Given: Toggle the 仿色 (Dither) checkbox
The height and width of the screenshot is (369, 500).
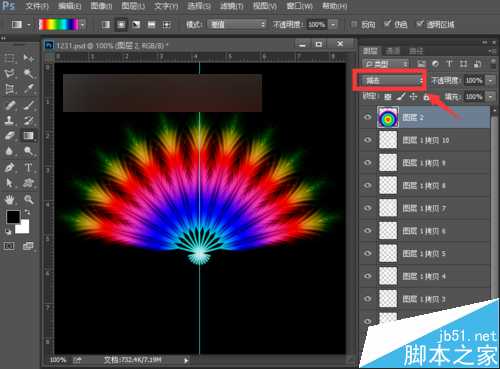Looking at the screenshot, I should (x=387, y=24).
